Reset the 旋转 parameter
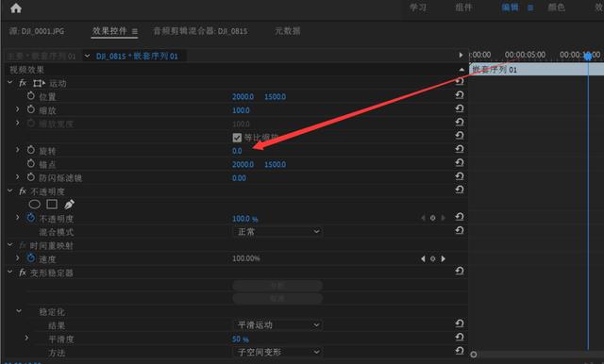 pos(460,149)
